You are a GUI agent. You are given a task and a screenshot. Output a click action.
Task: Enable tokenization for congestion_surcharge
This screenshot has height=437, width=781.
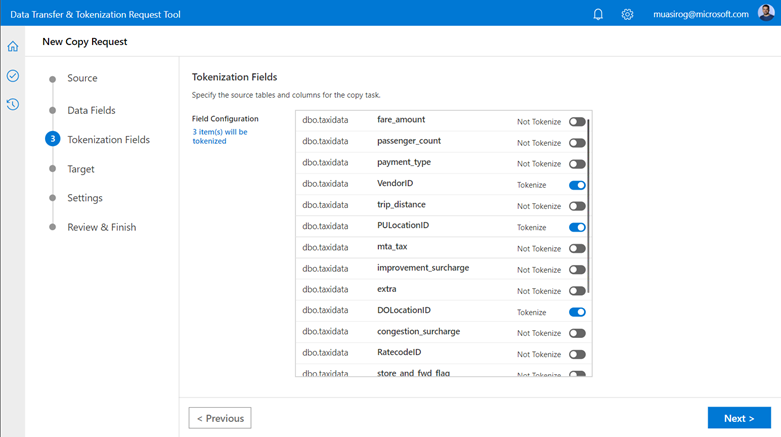[577, 333]
